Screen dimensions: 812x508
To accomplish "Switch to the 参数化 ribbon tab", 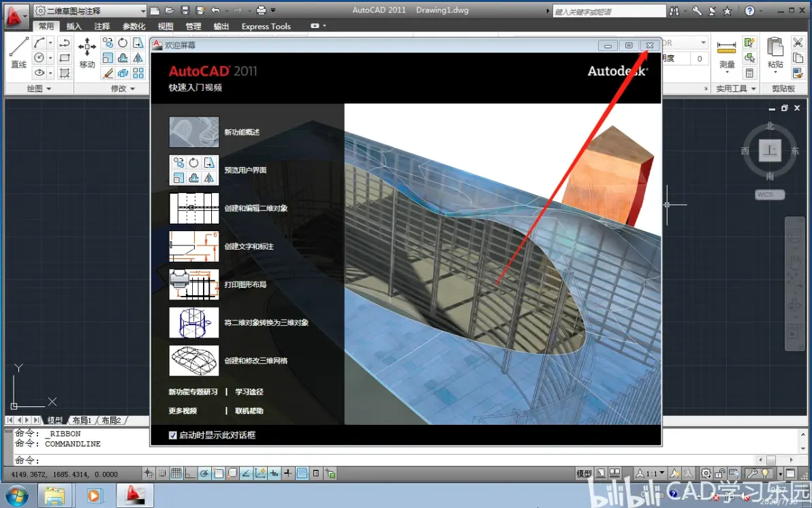I will pyautogui.click(x=134, y=26).
